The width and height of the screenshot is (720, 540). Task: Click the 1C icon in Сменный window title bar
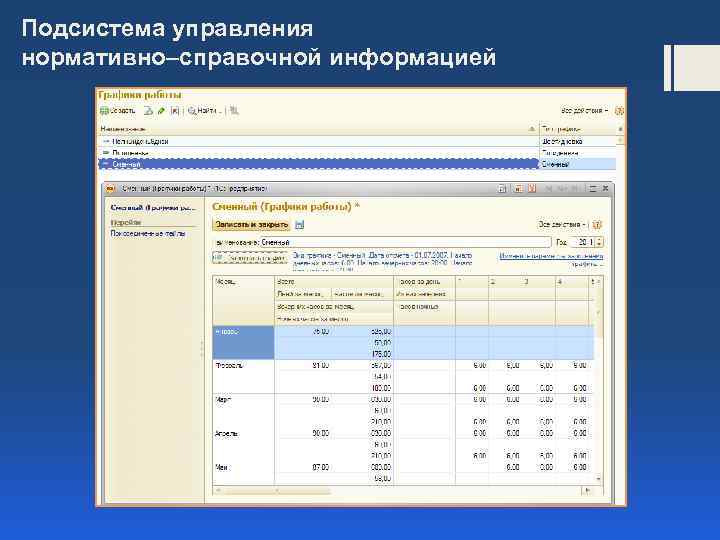(110, 189)
